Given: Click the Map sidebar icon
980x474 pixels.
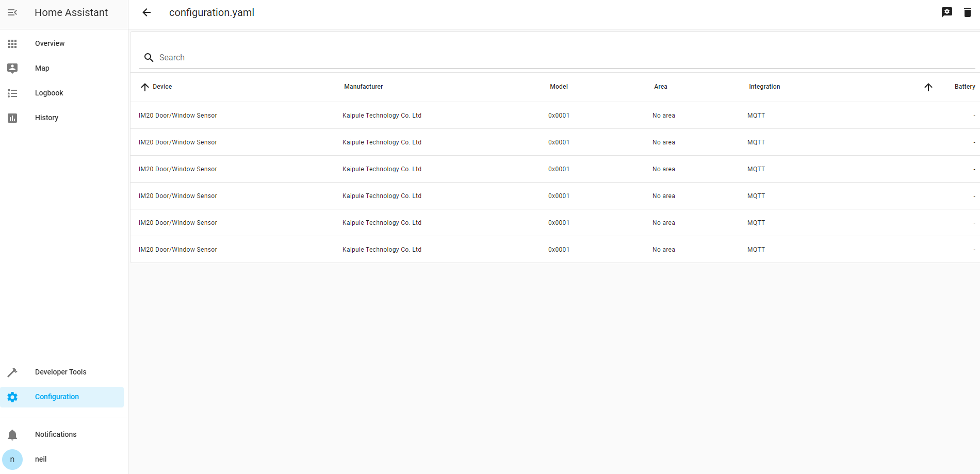Looking at the screenshot, I should coord(12,68).
